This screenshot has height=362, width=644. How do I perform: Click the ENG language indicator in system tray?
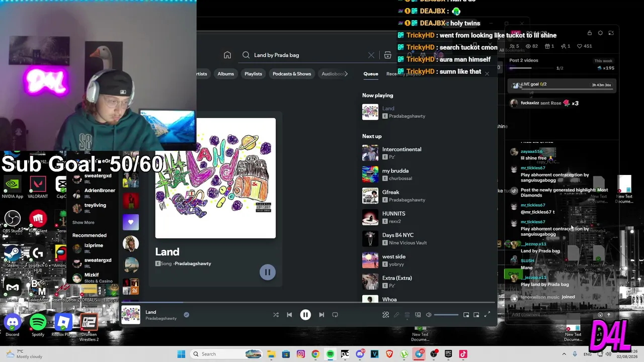point(588,354)
